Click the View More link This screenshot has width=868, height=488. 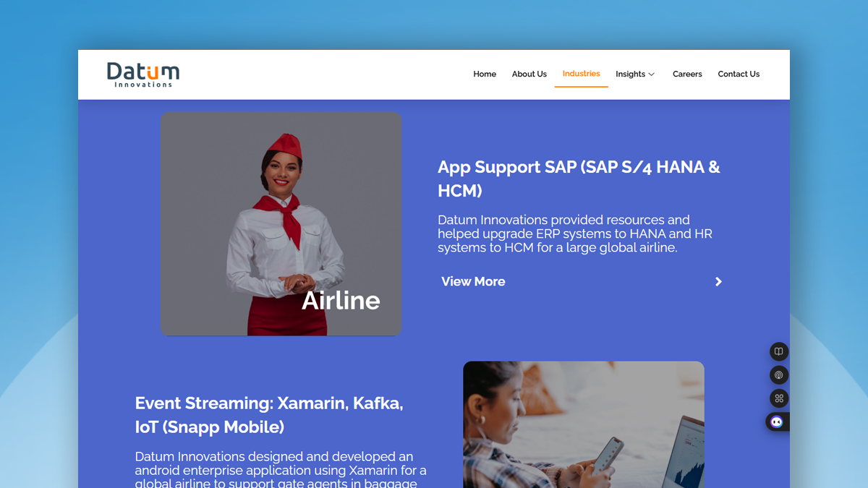(473, 282)
